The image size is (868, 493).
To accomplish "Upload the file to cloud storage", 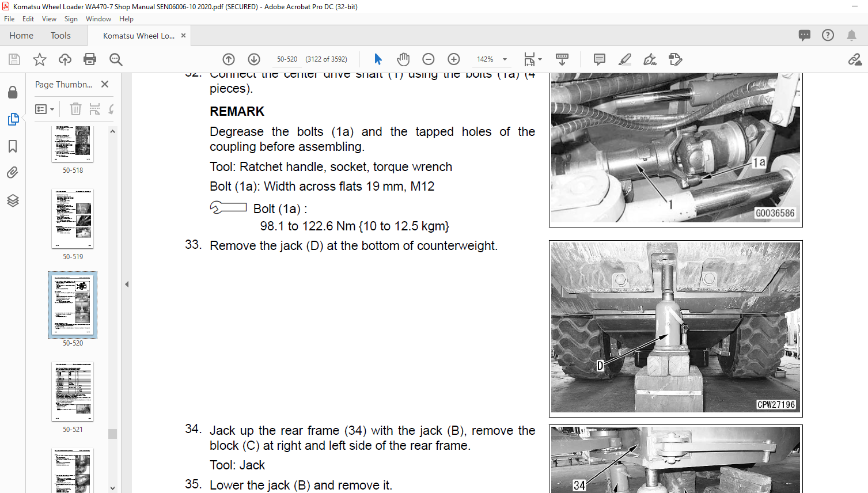I will point(65,59).
